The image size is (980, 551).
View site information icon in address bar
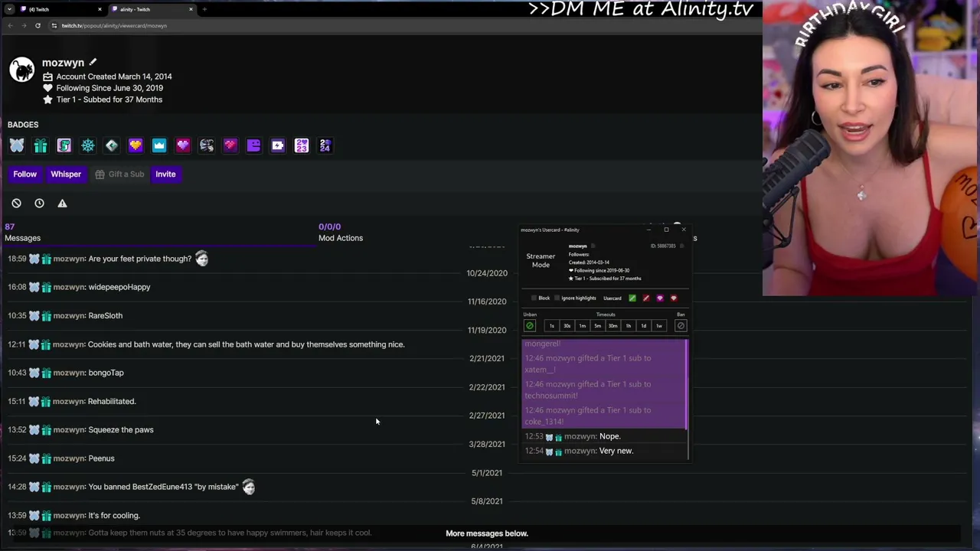click(54, 26)
